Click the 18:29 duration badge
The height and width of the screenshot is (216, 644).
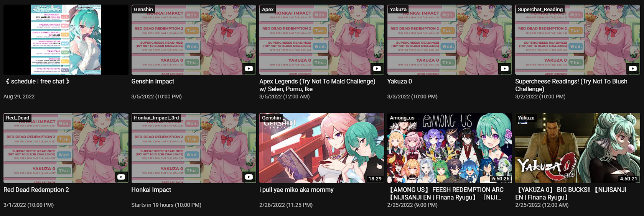point(375,178)
